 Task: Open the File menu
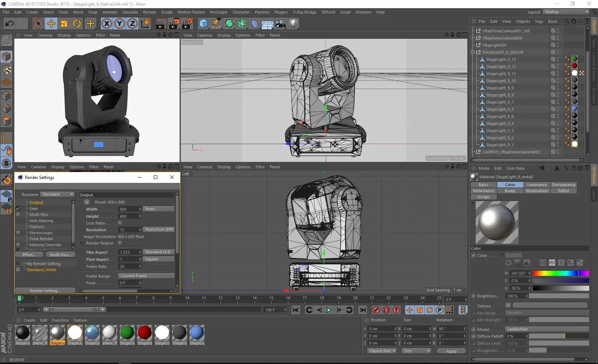pyautogui.click(x=6, y=12)
